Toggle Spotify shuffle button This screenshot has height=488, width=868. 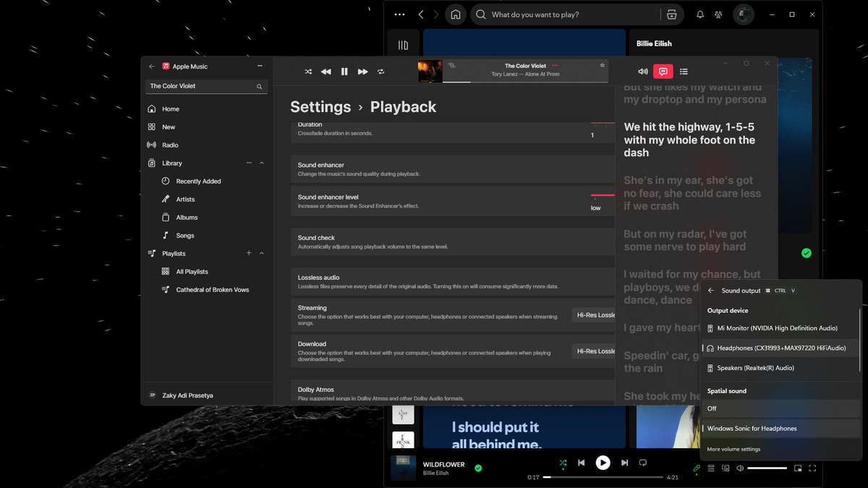click(563, 463)
